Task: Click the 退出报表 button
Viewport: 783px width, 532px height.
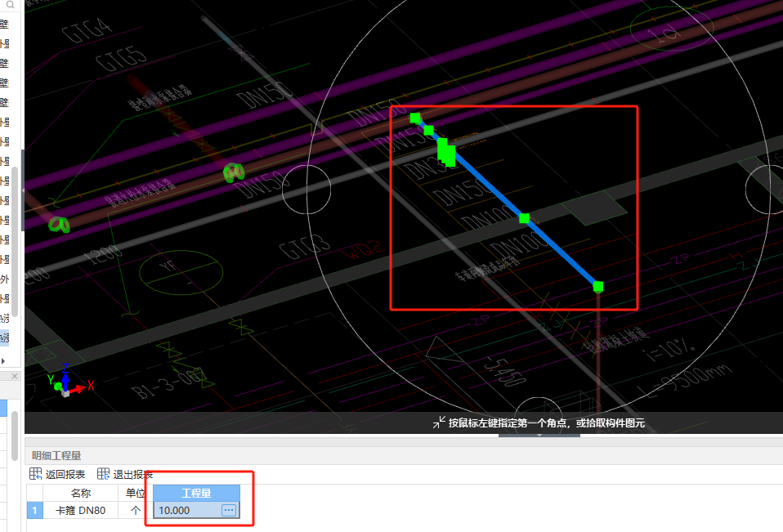Action: click(x=125, y=474)
